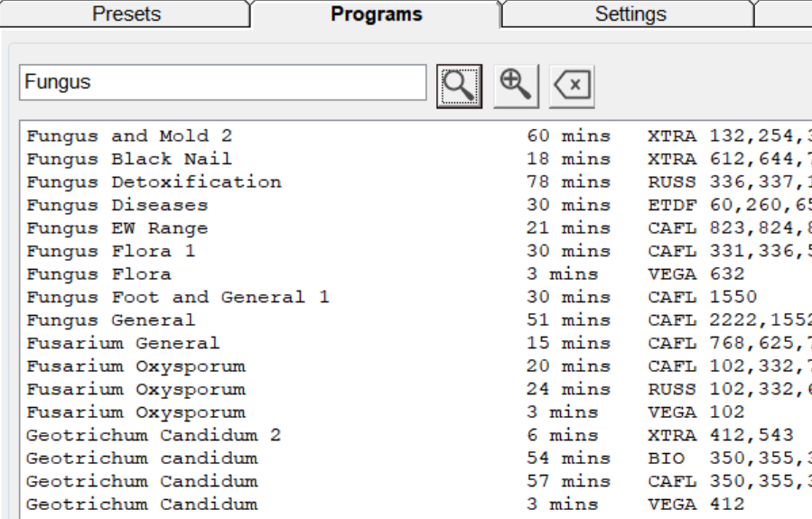This screenshot has height=519, width=812.
Task: Open the Settings tab
Action: coord(630,14)
